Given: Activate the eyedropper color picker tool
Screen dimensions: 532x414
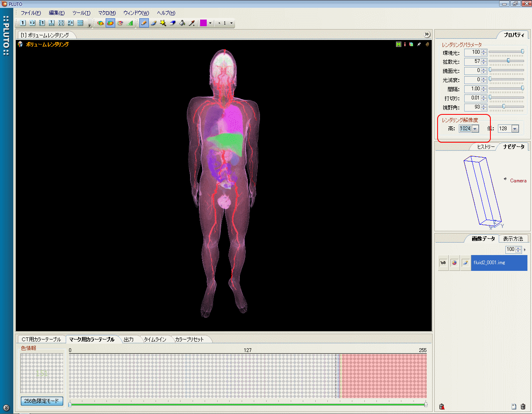Looking at the screenshot, I should [192, 23].
